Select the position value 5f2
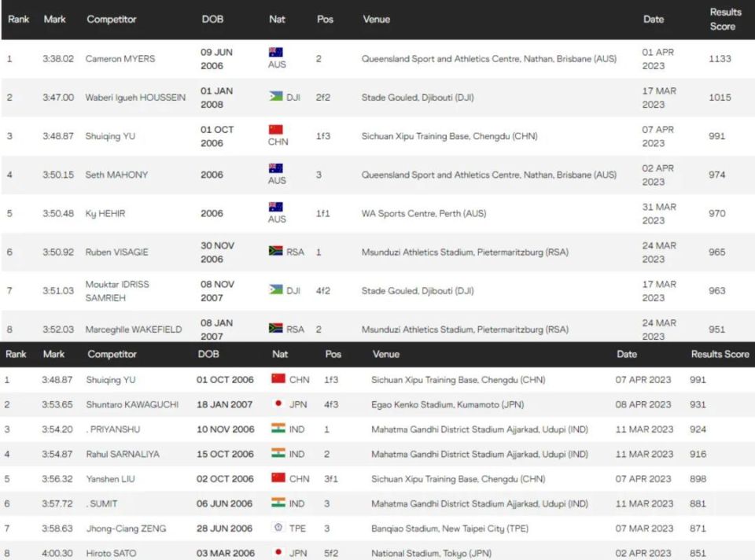The height and width of the screenshot is (560, 755). pyautogui.click(x=331, y=553)
